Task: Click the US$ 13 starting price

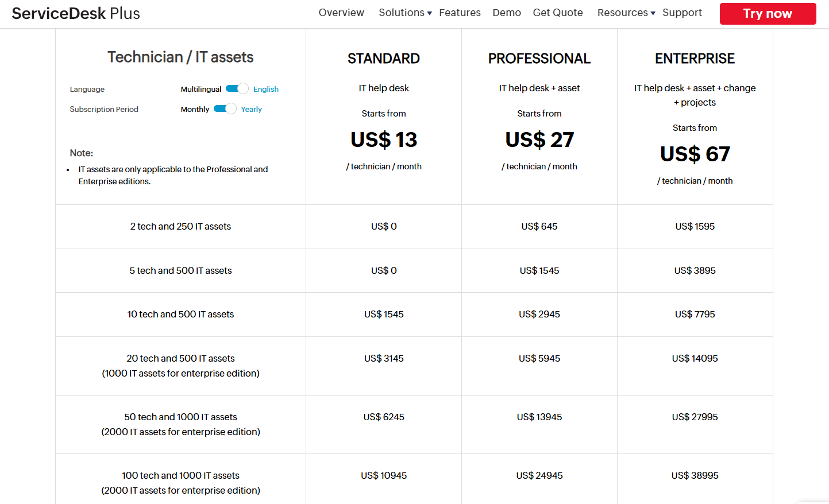Action: (384, 139)
